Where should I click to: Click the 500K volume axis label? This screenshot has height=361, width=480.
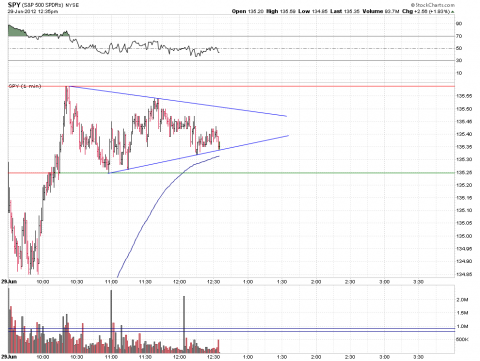(x=462, y=339)
